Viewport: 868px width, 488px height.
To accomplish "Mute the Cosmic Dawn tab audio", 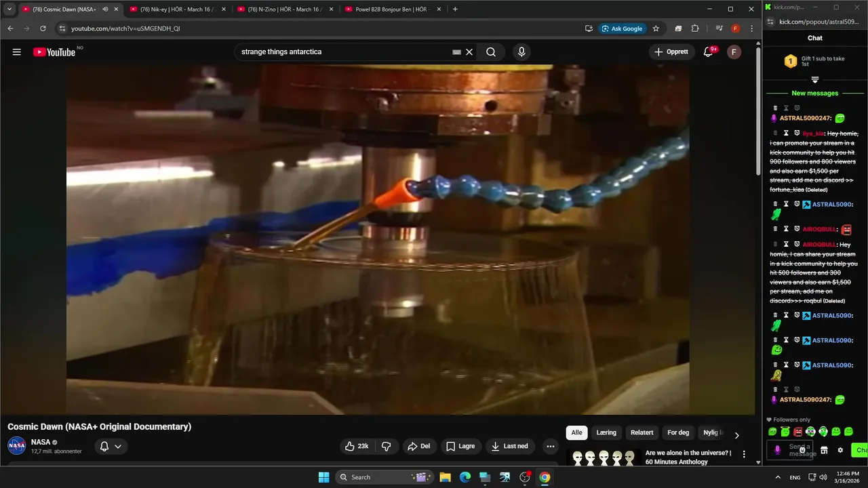I will [x=105, y=9].
